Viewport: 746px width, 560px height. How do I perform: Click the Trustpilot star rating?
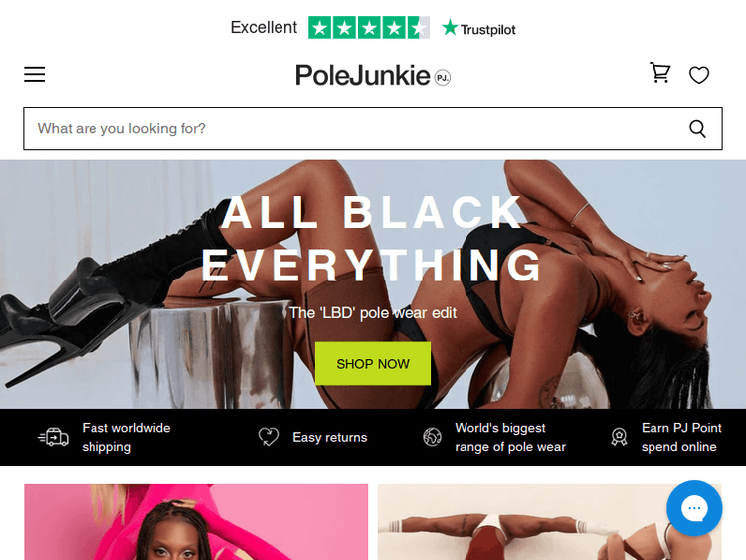[x=369, y=28]
